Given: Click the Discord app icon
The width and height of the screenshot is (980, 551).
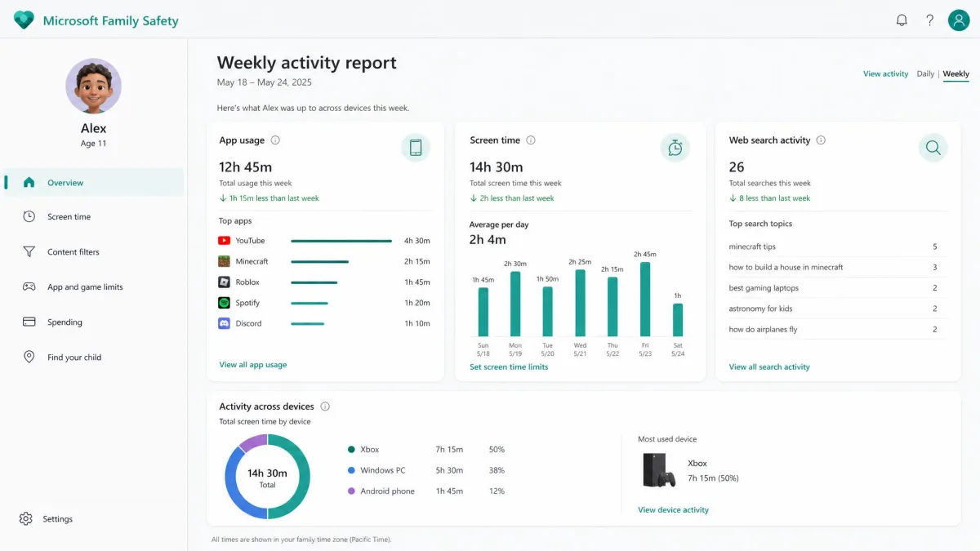Looking at the screenshot, I should [224, 323].
